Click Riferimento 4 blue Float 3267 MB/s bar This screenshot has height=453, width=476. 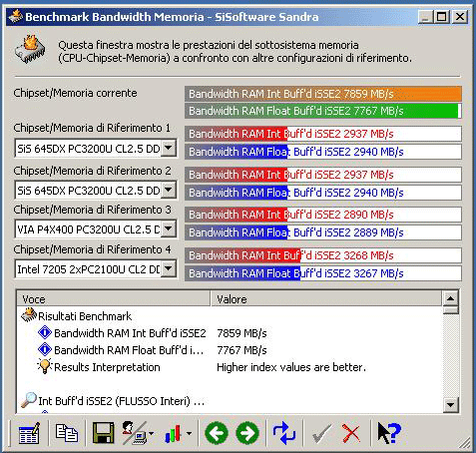coord(323,273)
